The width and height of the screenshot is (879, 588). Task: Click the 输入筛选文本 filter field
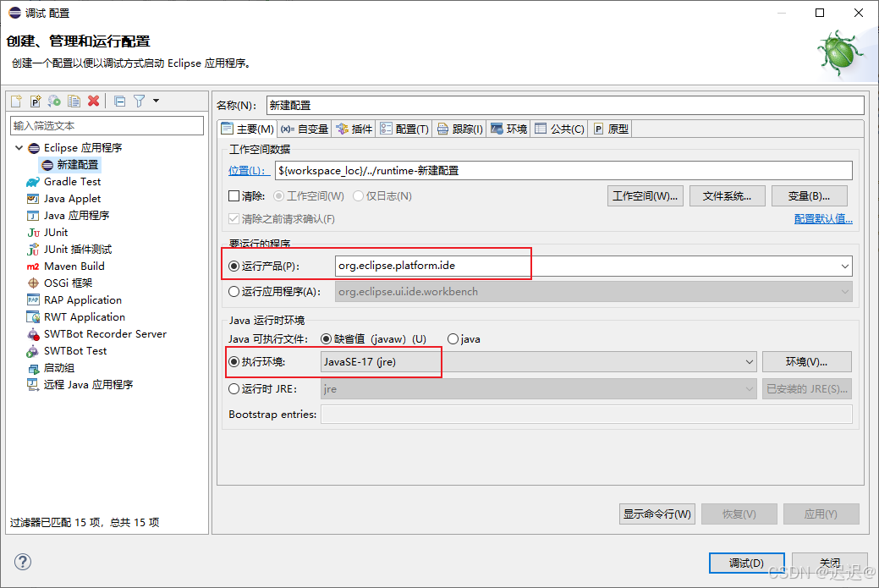coord(107,125)
